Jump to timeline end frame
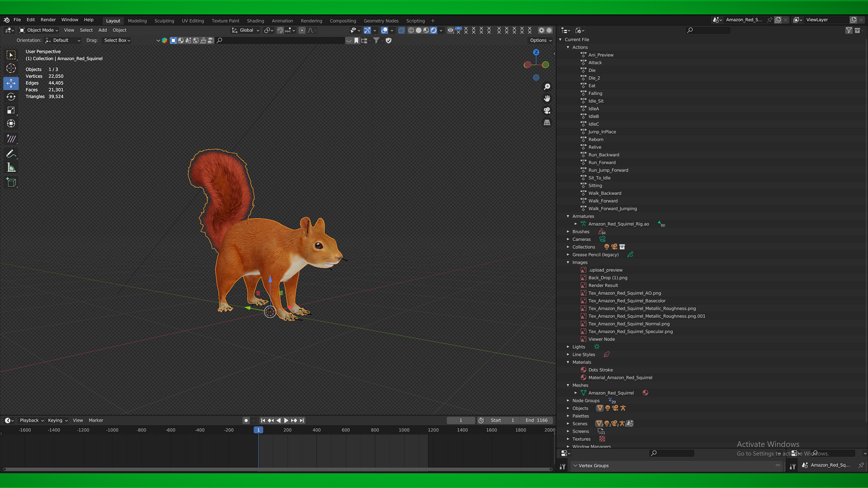This screenshot has width=868, height=488. click(x=301, y=420)
